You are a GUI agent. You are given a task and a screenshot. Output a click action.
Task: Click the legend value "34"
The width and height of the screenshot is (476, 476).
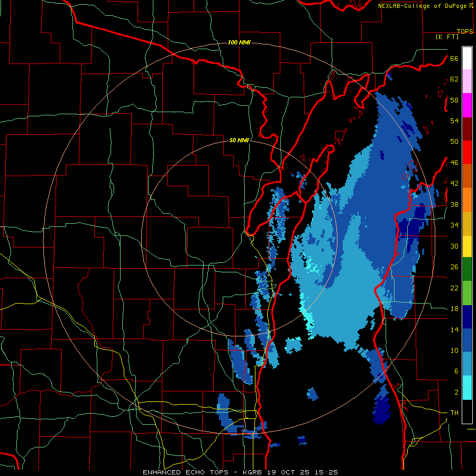click(454, 225)
